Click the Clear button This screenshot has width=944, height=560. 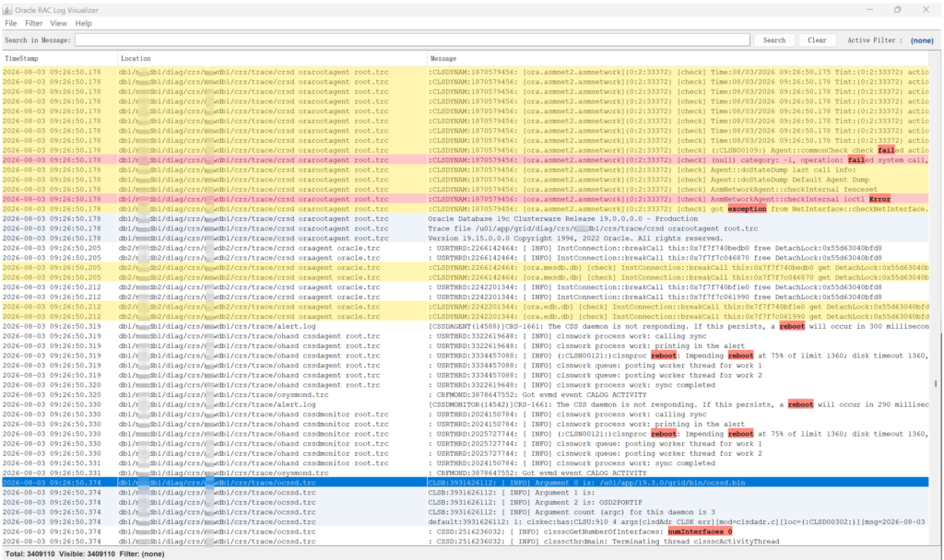(x=817, y=41)
